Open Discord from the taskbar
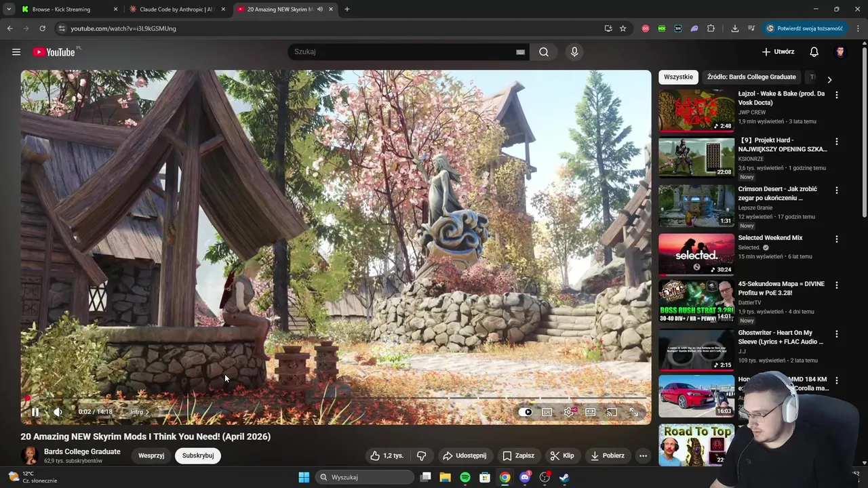Image resolution: width=868 pixels, height=488 pixels. coord(525,477)
